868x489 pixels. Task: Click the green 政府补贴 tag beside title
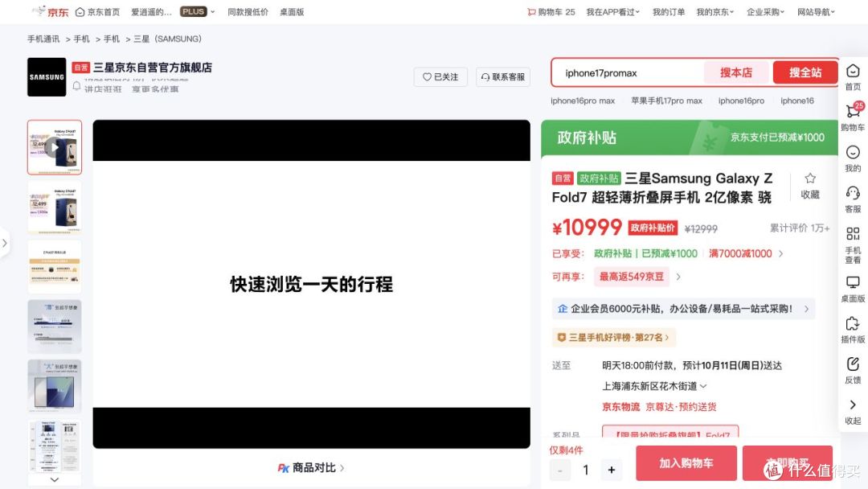(599, 179)
